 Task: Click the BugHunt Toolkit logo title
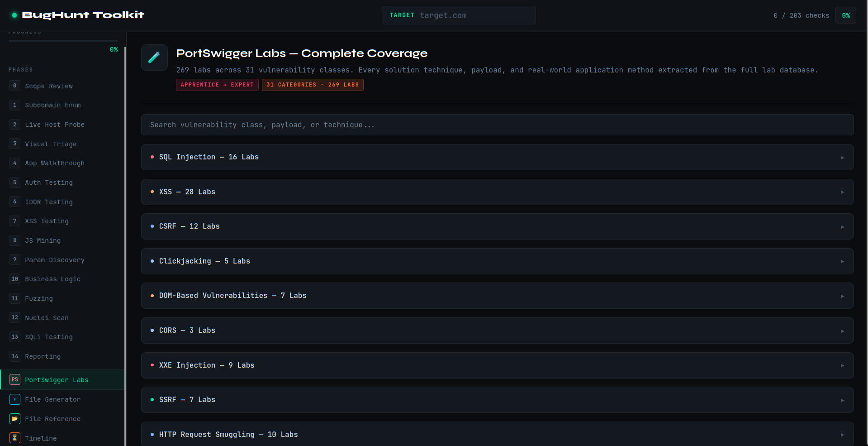tap(83, 15)
